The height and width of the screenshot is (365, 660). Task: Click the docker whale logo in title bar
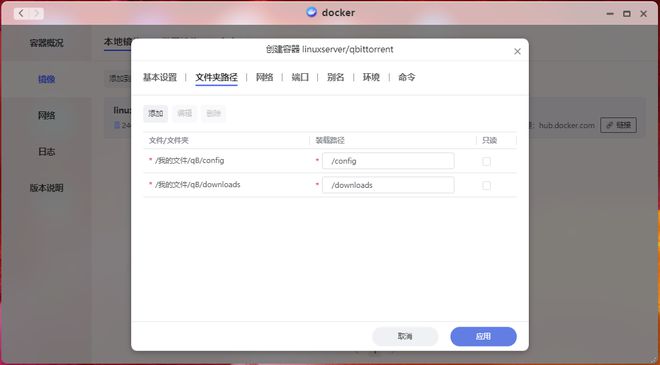point(311,12)
